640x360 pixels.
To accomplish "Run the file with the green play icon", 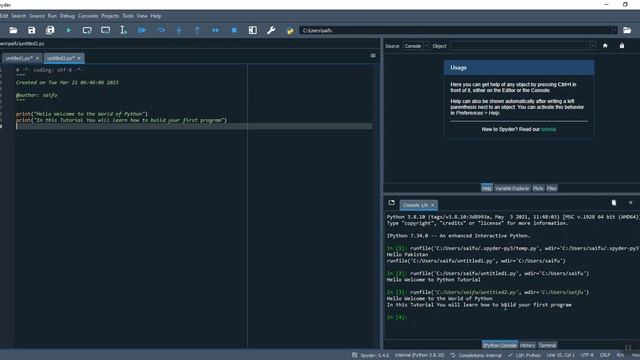I will (69, 30).
